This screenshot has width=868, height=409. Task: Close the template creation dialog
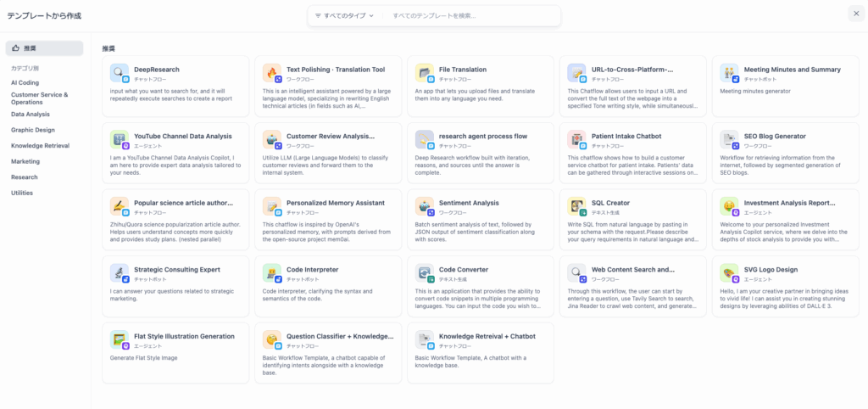pyautogui.click(x=854, y=13)
